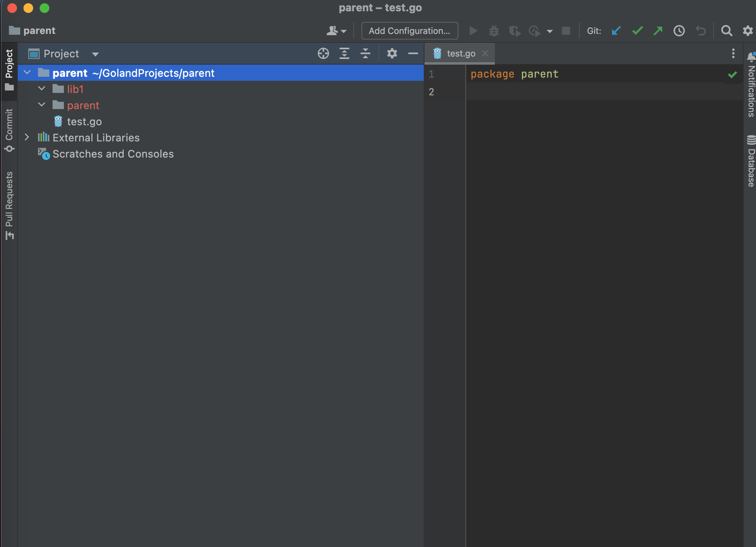Open IDE settings gear in top toolbar
756x547 pixels.
748,31
